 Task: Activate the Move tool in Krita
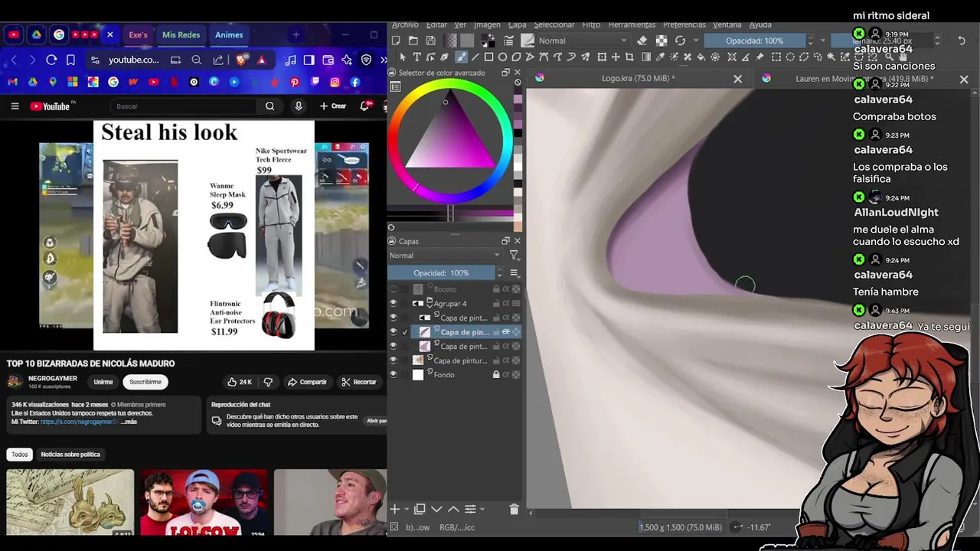coord(616,57)
